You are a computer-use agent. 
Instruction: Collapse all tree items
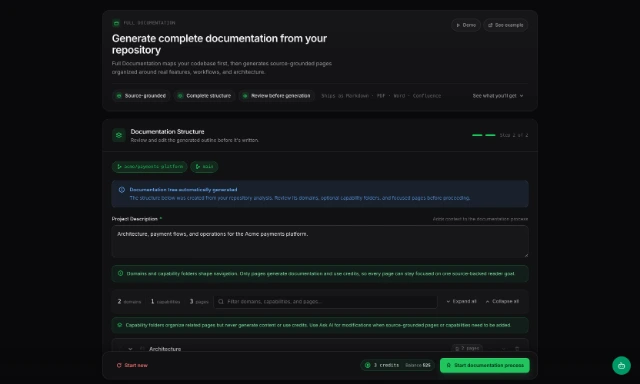coord(502,302)
